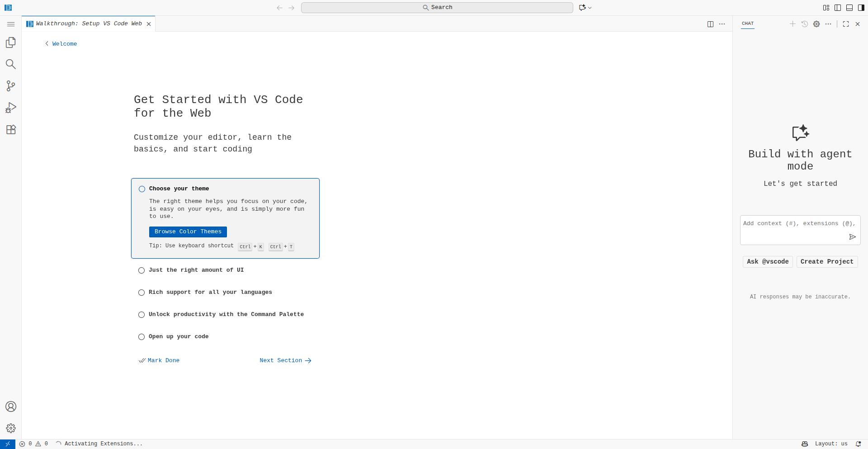The width and height of the screenshot is (868, 449).
Task: Expand 'Unlock productivity with the Command Palette'
Action: [x=226, y=314]
